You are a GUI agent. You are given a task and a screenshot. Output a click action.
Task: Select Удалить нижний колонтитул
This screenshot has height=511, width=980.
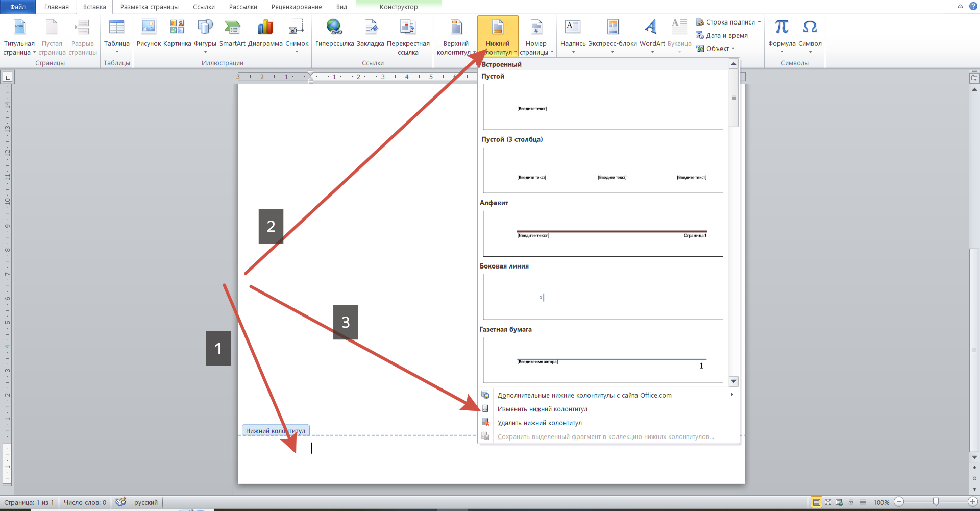(540, 423)
